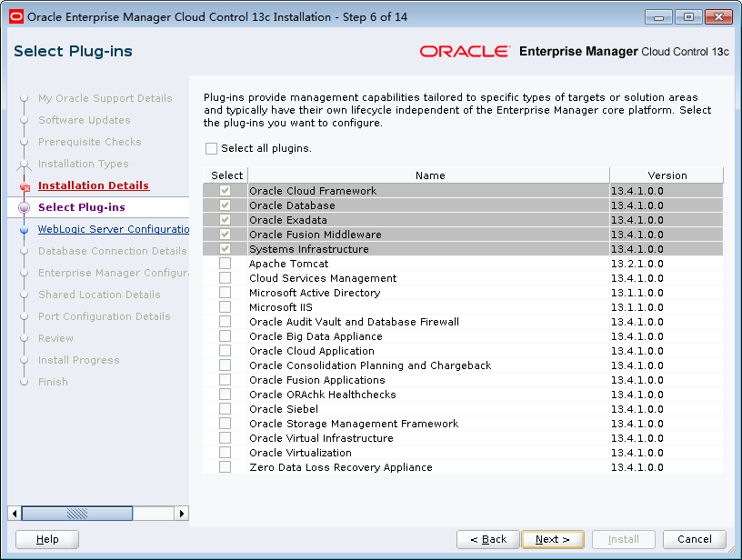
Task: Click the Apache Tomcat row name
Action: (288, 264)
